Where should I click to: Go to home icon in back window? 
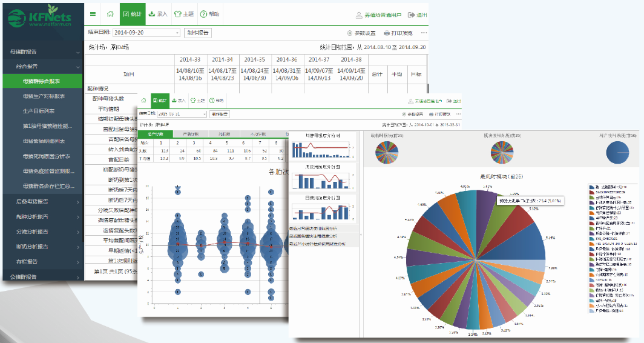(x=110, y=14)
